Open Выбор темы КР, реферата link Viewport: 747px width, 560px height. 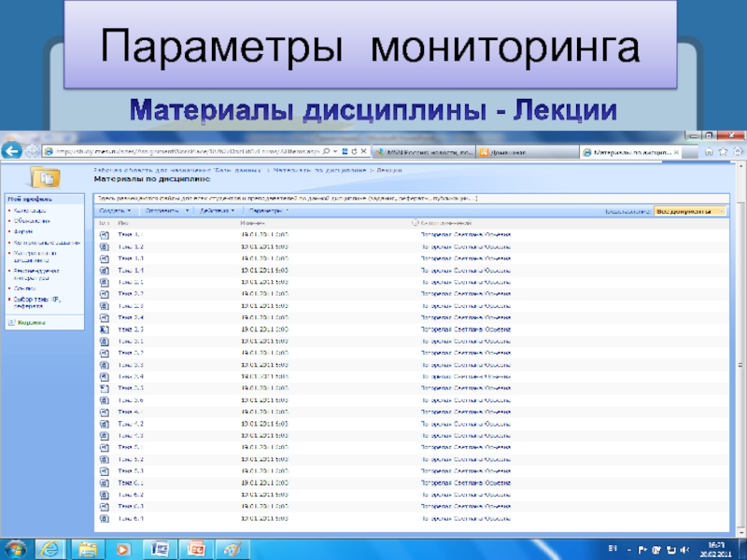[x=37, y=302]
